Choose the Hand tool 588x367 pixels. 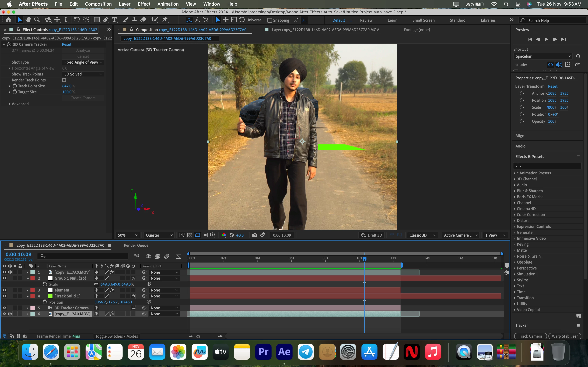coord(28,20)
